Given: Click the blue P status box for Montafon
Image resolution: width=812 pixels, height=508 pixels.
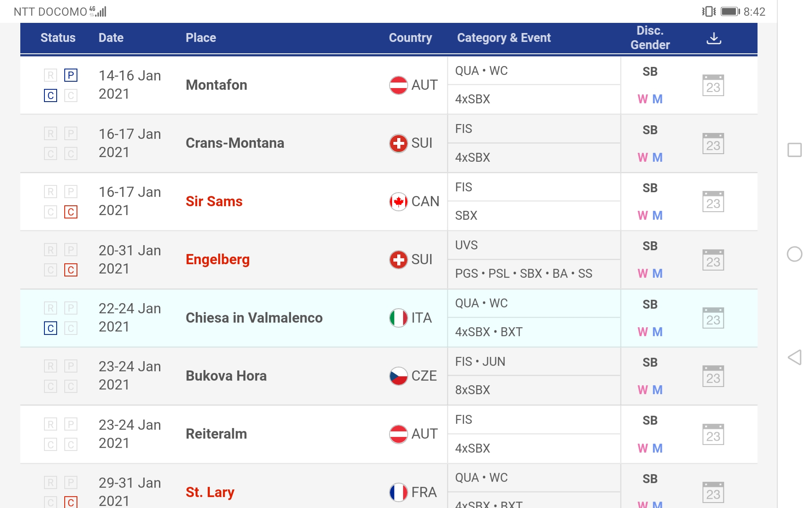Looking at the screenshot, I should pos(71,75).
